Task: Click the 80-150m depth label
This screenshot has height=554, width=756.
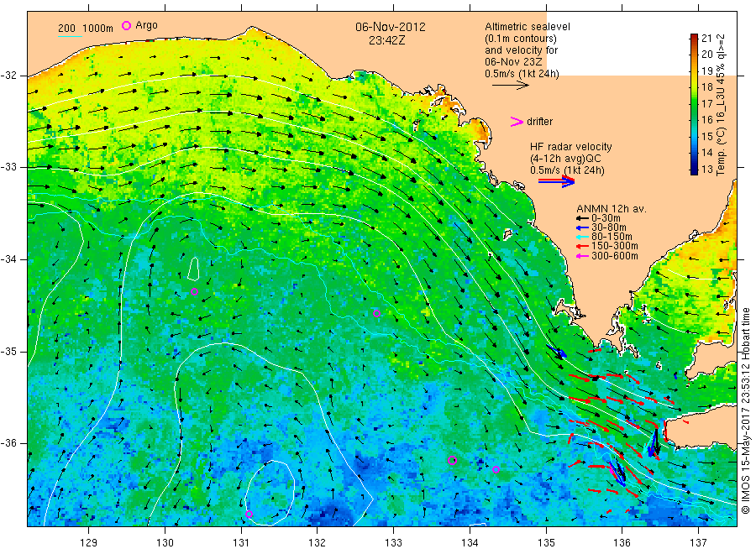Action: click(x=612, y=237)
